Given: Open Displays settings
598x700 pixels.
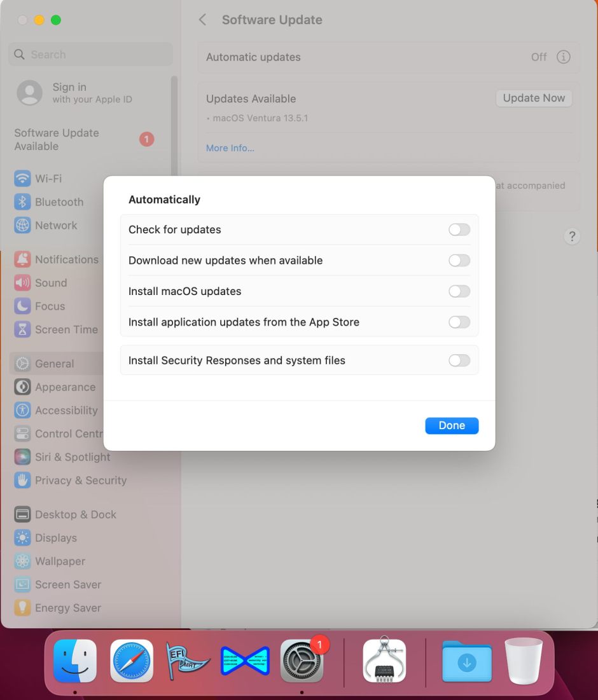Looking at the screenshot, I should tap(57, 538).
